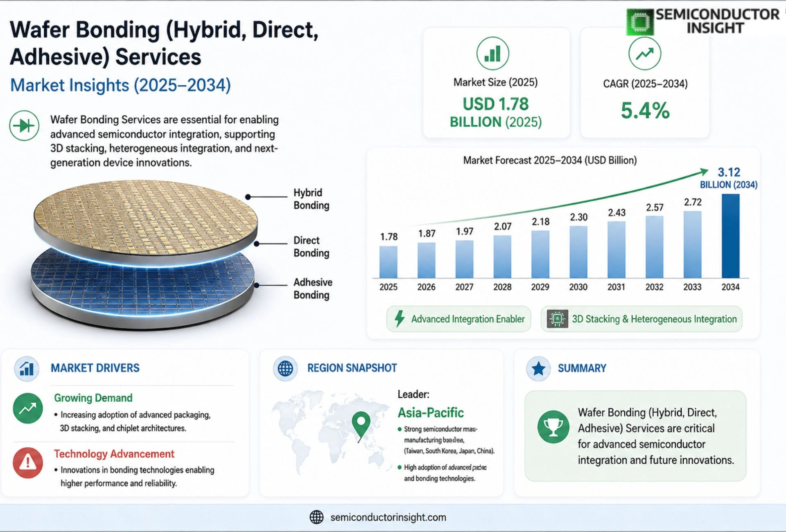
Task: Click the Advanced Integration Enabler badge
Action: coord(458,319)
